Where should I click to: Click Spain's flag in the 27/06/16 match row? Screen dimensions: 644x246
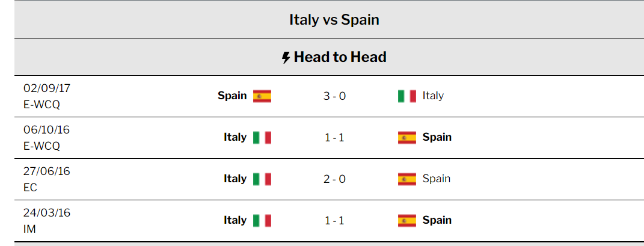point(407,179)
